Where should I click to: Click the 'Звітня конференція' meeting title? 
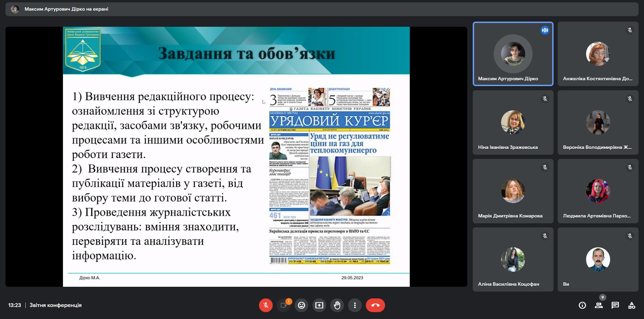coord(55,305)
